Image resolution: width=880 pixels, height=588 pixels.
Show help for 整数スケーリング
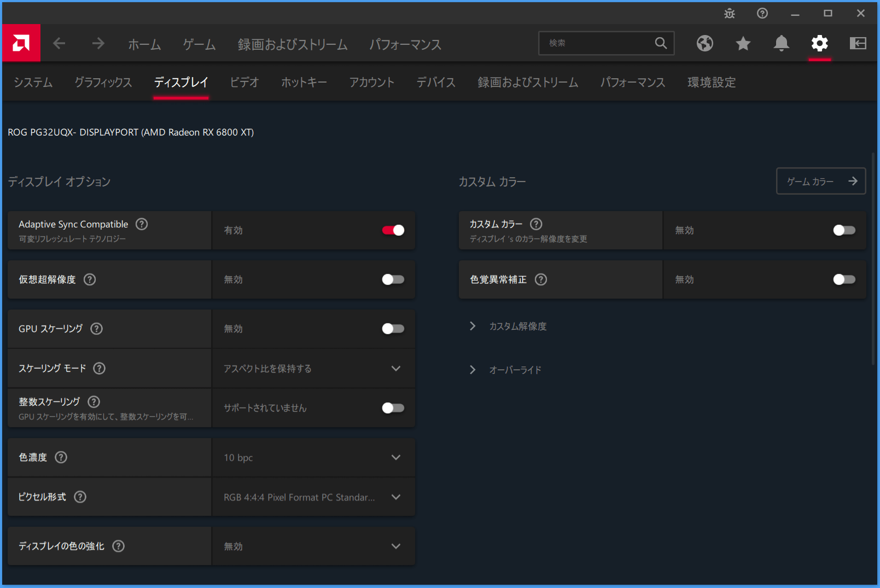[94, 401]
